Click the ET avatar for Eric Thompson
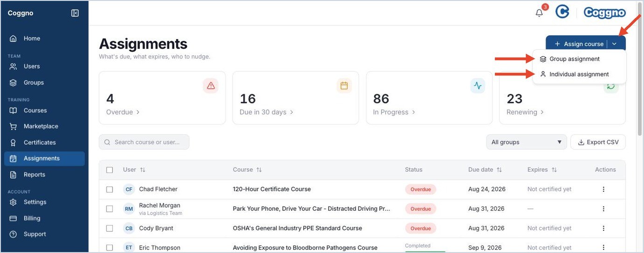This screenshot has width=644, height=253. 129,247
